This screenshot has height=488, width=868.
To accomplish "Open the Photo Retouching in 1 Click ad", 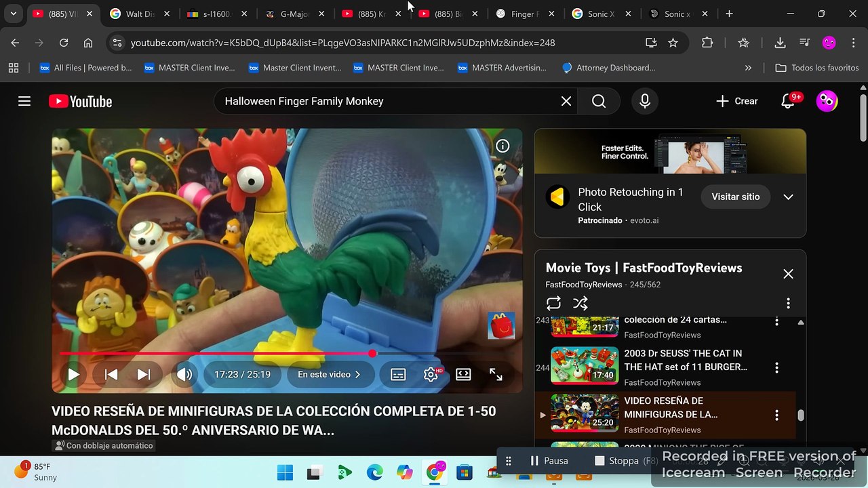I will (x=631, y=199).
